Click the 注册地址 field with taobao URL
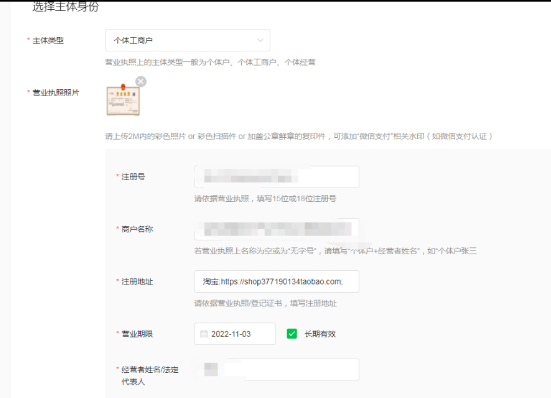551x398 pixels. (277, 281)
